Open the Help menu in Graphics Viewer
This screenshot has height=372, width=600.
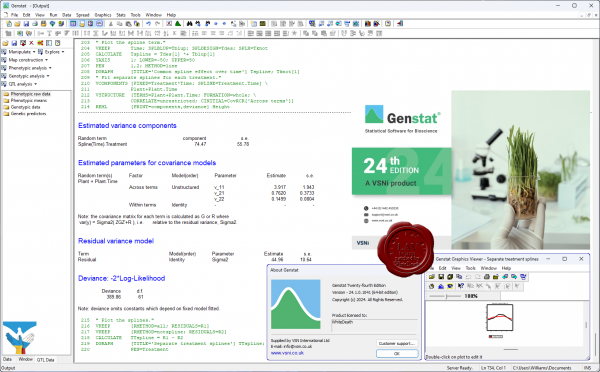506,268
